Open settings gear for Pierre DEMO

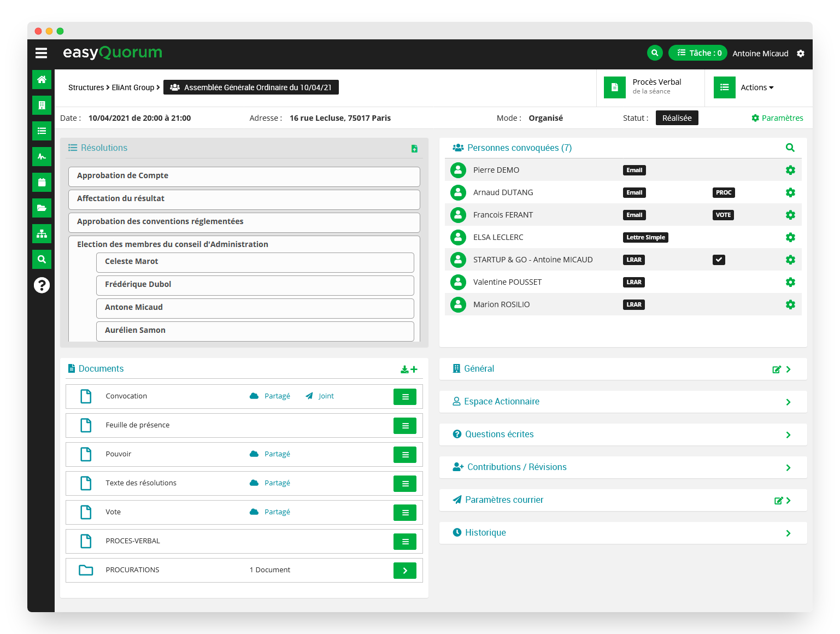click(790, 170)
